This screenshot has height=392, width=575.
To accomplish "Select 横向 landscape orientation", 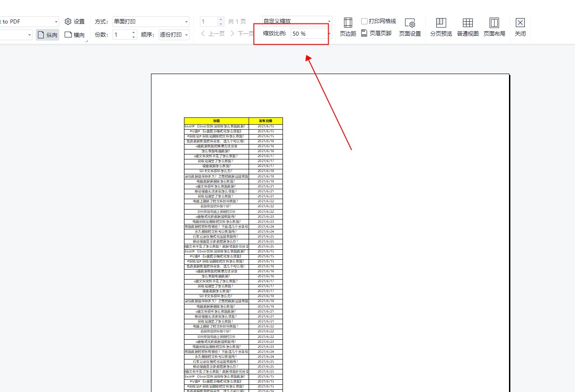I will (75, 35).
